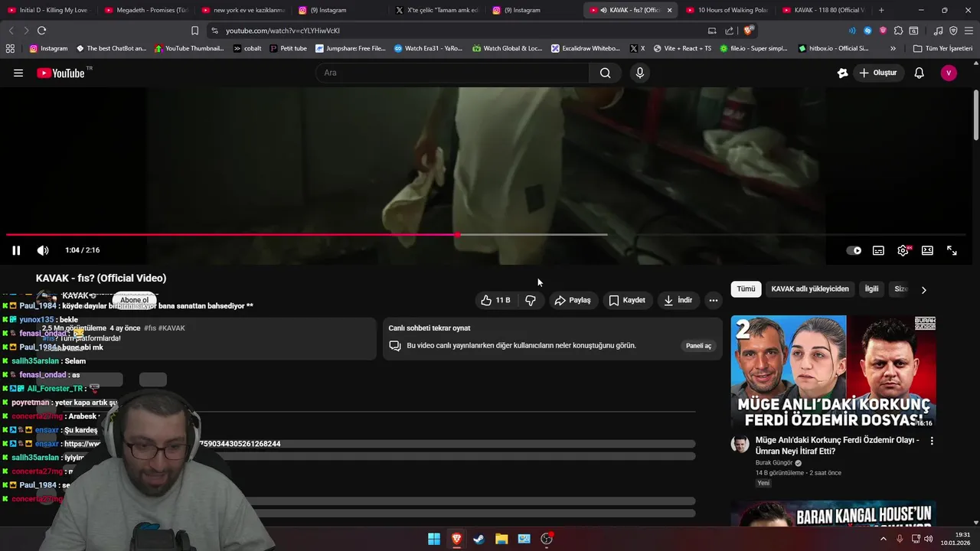The width and height of the screenshot is (980, 551).
Task: Open Steam from the taskbar
Action: (479, 539)
